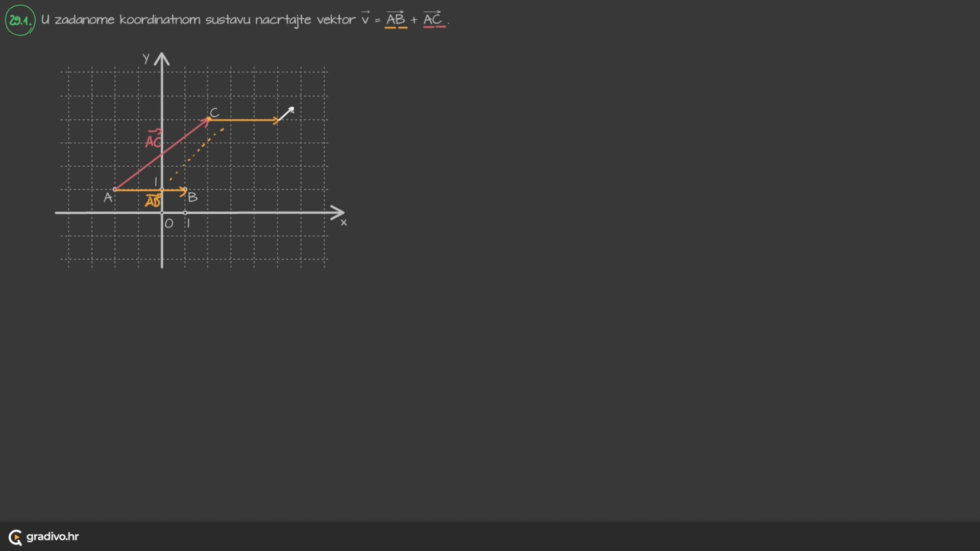Click point B on the graph
The image size is (980, 551).
[186, 190]
